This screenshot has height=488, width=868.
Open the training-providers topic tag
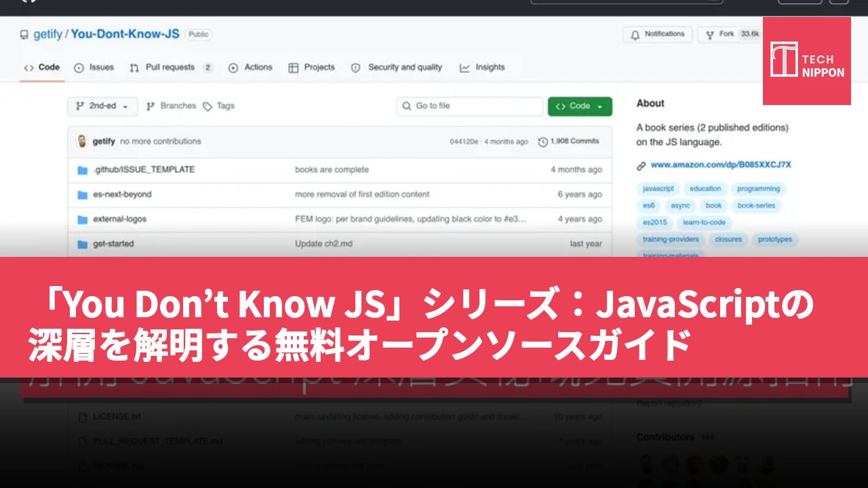671,239
